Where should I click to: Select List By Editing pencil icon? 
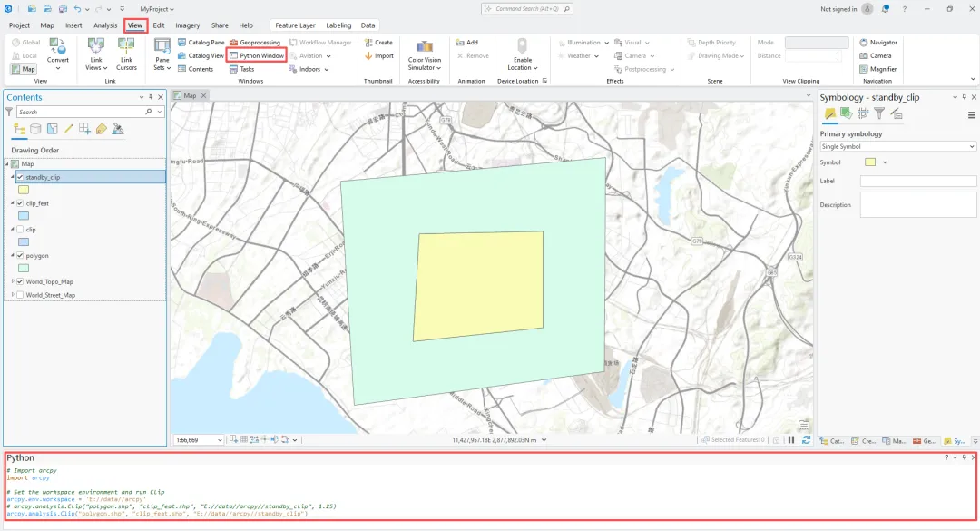point(68,129)
